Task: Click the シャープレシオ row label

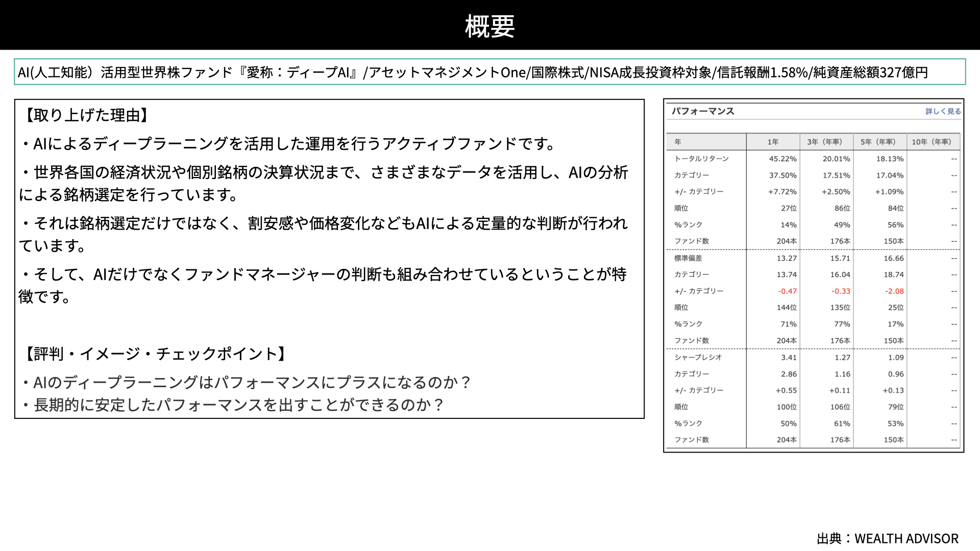Action: [698, 357]
